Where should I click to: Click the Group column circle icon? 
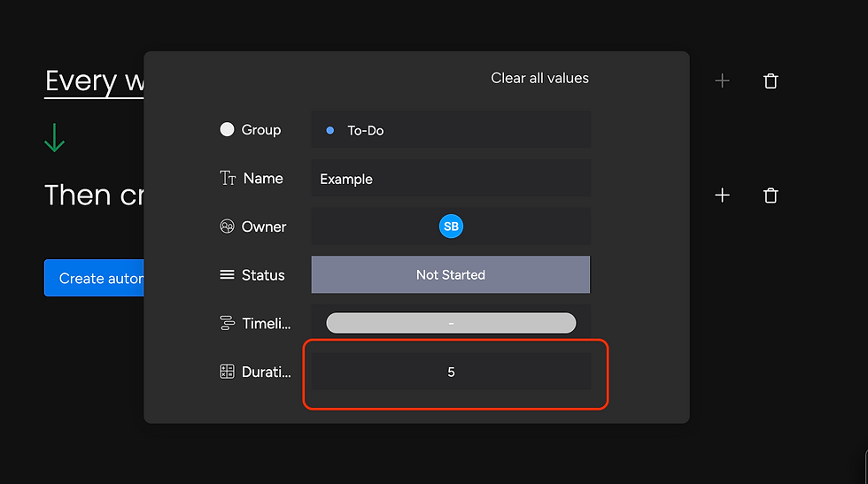(227, 130)
